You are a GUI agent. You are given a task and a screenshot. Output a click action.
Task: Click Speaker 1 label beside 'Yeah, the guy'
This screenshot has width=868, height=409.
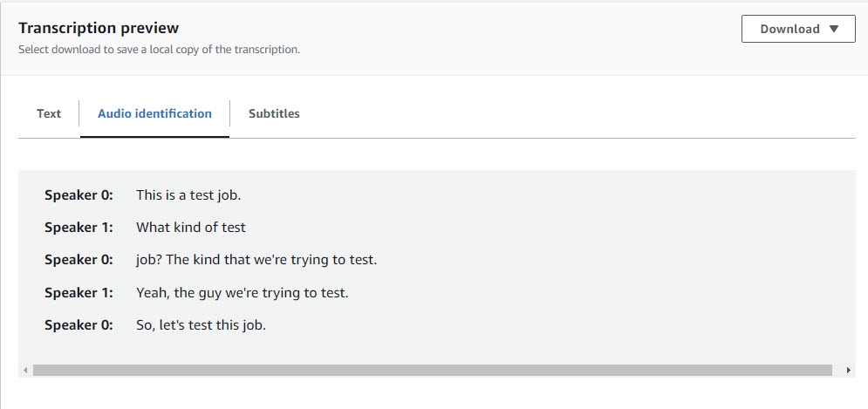tap(79, 293)
